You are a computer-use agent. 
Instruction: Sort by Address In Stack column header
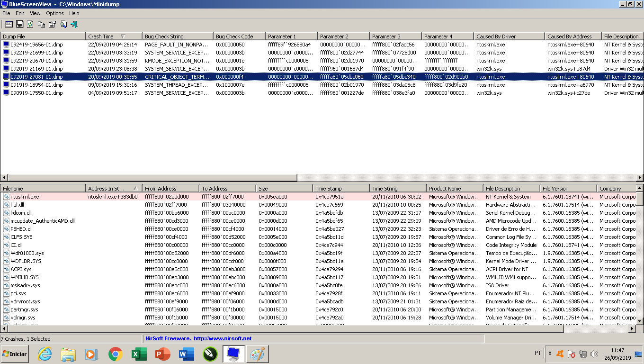coord(114,188)
